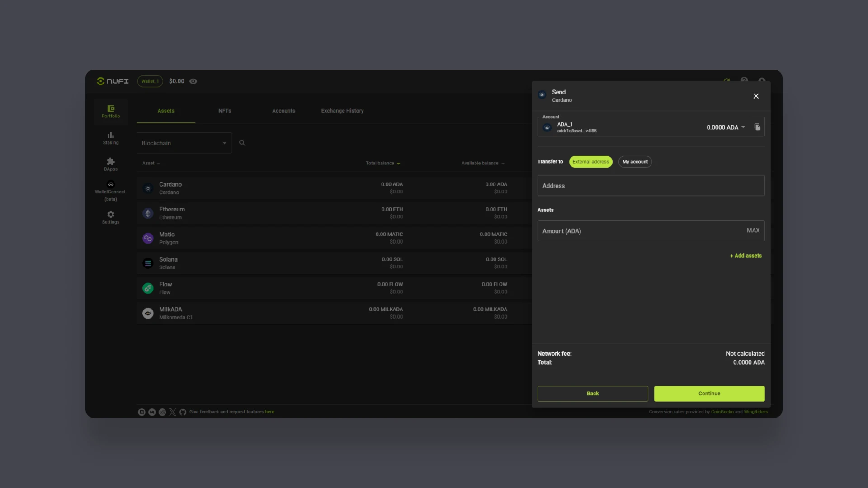Open the GitHub icon in the footer
The height and width of the screenshot is (488, 868).
183,412
